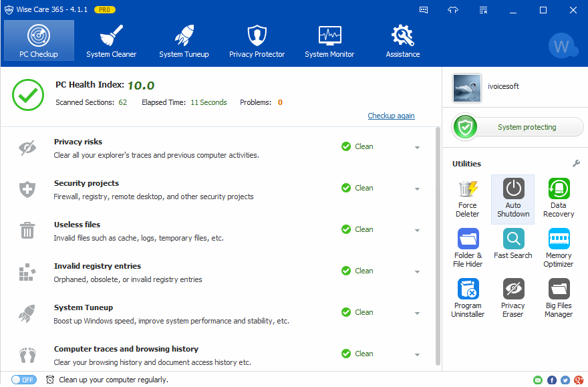Click the swan user avatar thumbnail

pos(467,88)
